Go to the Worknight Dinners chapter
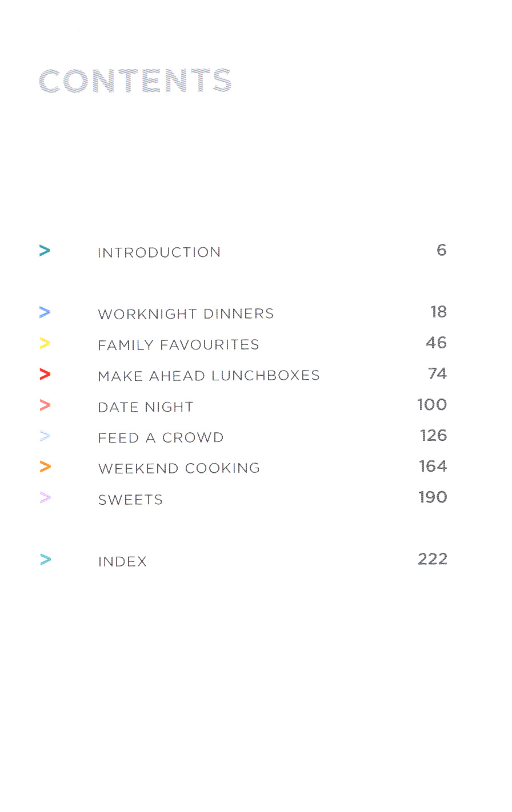This screenshot has height=812, width=512. (186, 314)
